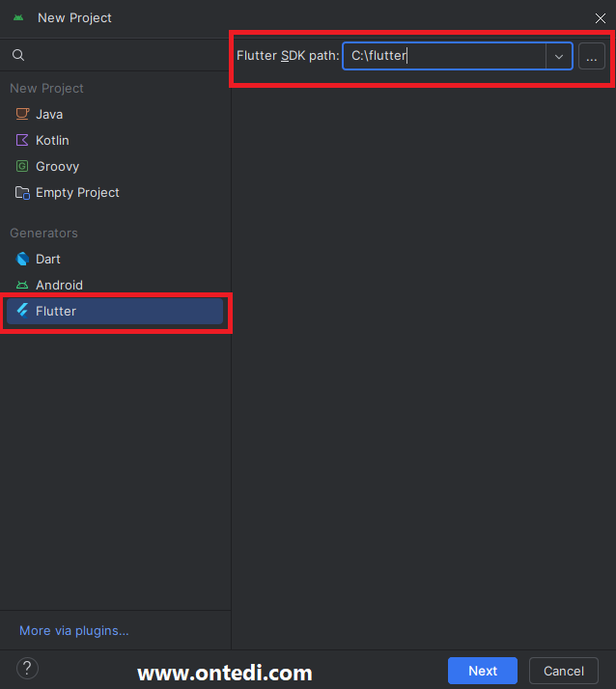Viewport: 616px width, 689px height.
Task: Select the Android generator
Action: [x=114, y=285]
